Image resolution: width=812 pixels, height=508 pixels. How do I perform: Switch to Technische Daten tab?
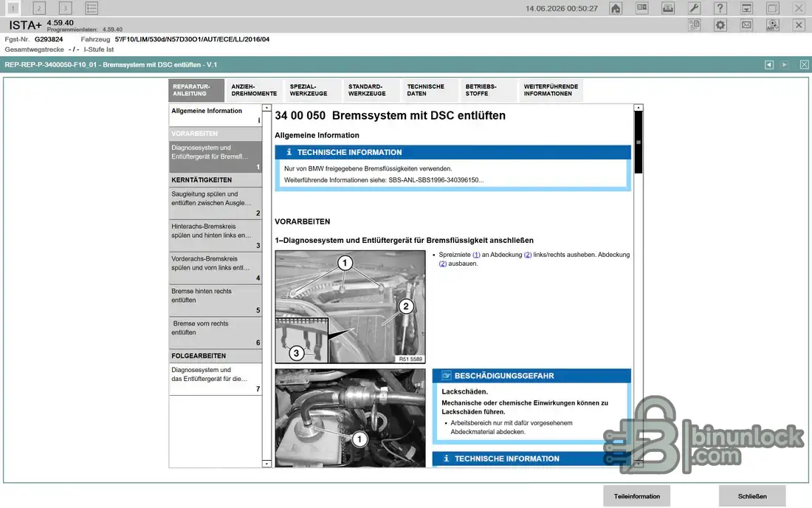tap(430, 90)
